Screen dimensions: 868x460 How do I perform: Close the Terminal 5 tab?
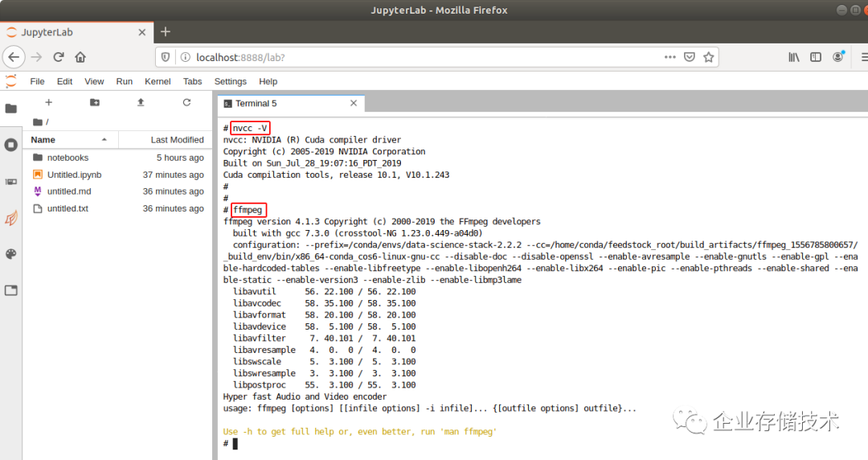click(x=354, y=104)
